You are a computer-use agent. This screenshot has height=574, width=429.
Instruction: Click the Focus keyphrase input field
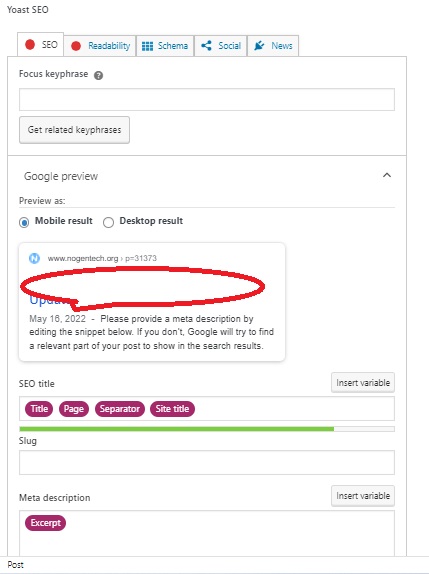pos(207,99)
